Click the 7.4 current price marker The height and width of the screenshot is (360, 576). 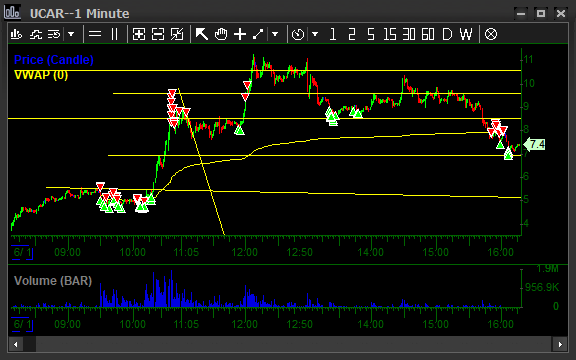[x=534, y=144]
